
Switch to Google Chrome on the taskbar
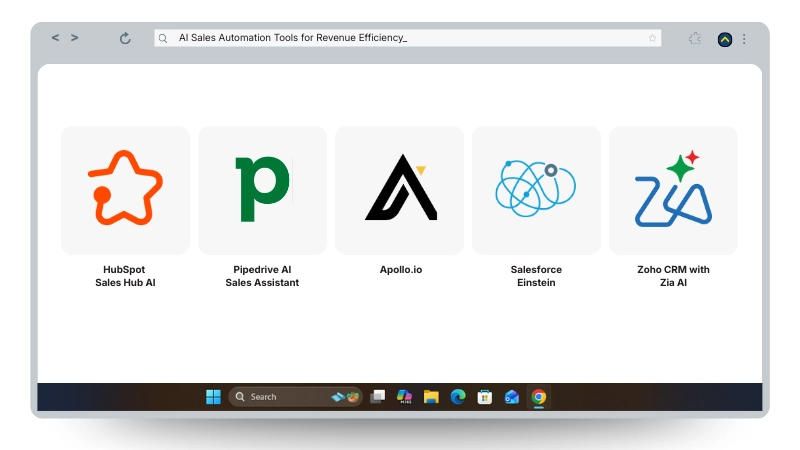click(x=538, y=396)
